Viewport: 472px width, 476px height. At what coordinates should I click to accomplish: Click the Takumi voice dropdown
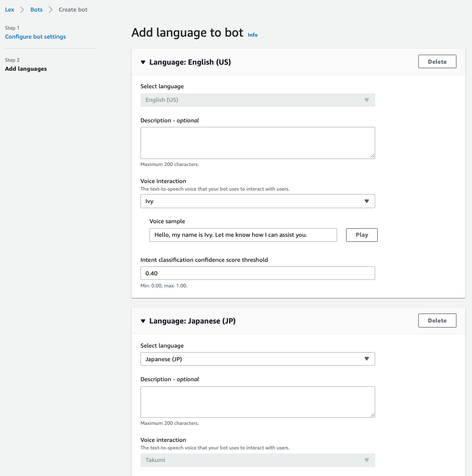[257, 460]
